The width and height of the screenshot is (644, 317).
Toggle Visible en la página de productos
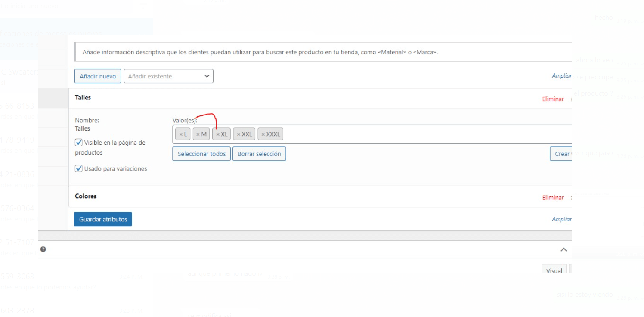coord(79,143)
